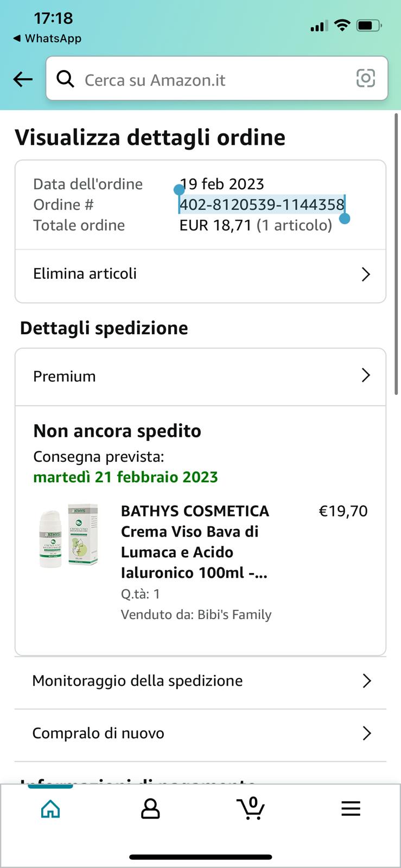Open the hamburger menu icon
Image resolution: width=401 pixels, height=868 pixels.
351,808
